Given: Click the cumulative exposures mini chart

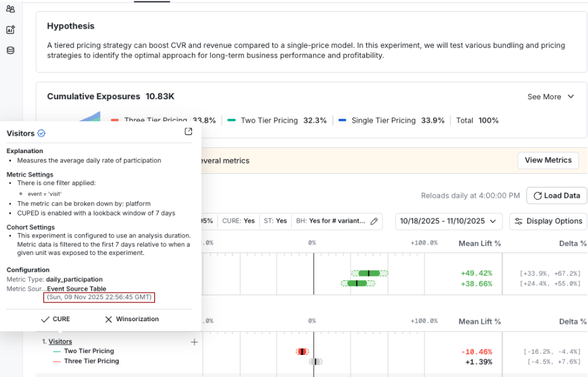Looking at the screenshot, I should (90, 116).
